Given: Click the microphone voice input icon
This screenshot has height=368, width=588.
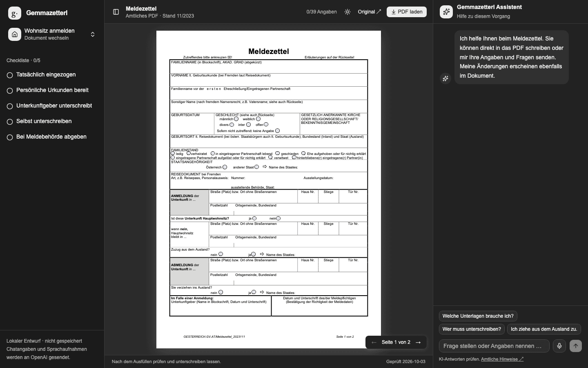Looking at the screenshot, I should tap(559, 346).
